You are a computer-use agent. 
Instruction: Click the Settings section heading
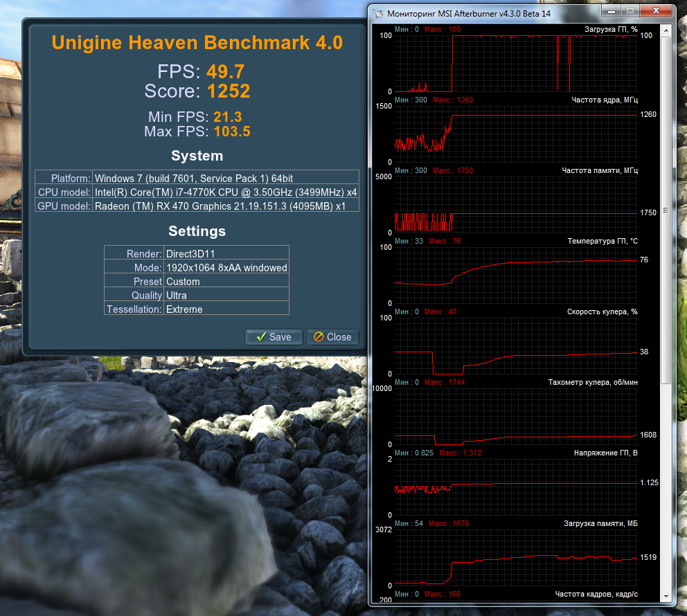point(197,231)
